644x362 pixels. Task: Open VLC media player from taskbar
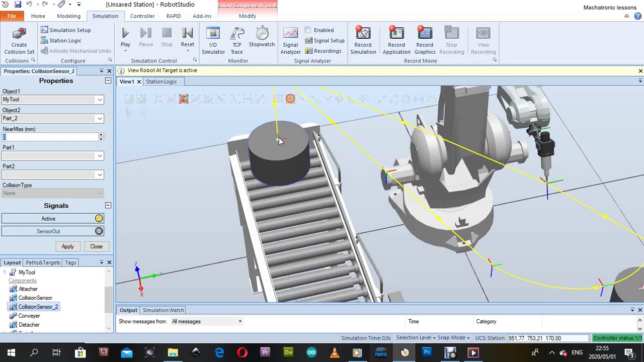(x=335, y=352)
